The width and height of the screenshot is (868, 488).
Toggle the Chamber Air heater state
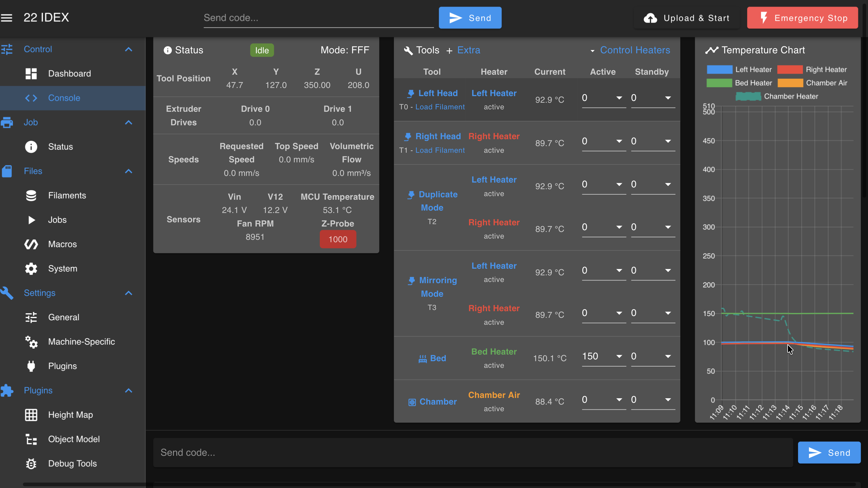click(494, 395)
